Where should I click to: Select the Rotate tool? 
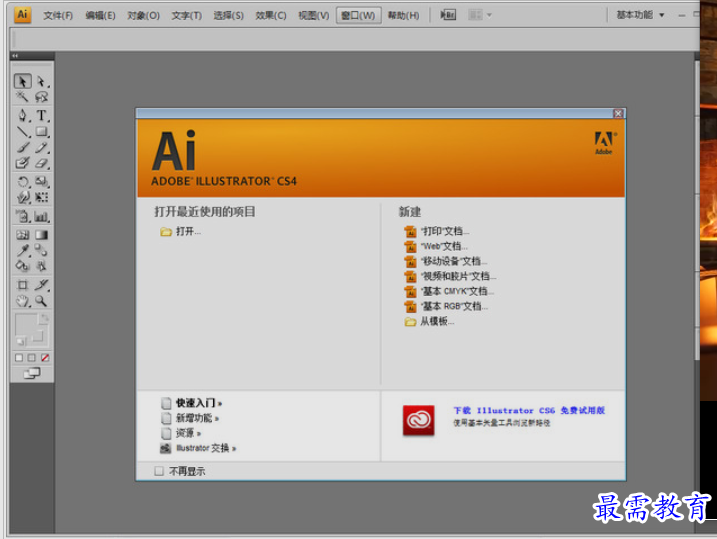click(x=22, y=181)
